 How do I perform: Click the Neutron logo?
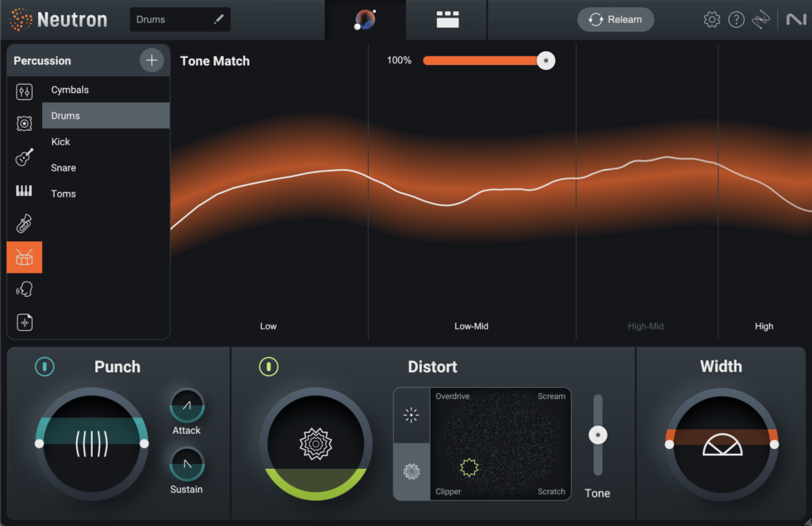[x=59, y=20]
